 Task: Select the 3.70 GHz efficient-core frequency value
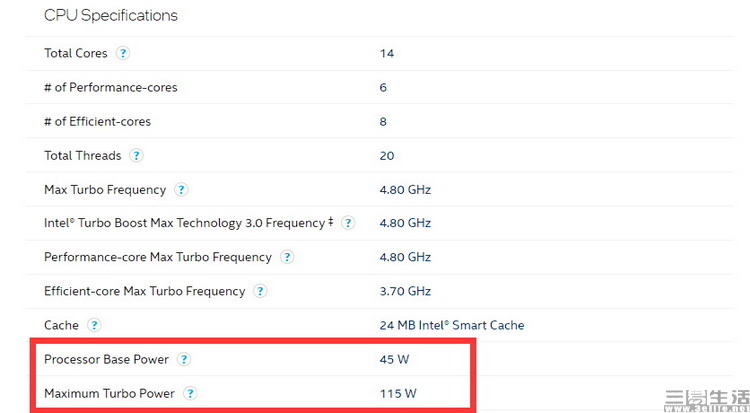click(x=405, y=291)
